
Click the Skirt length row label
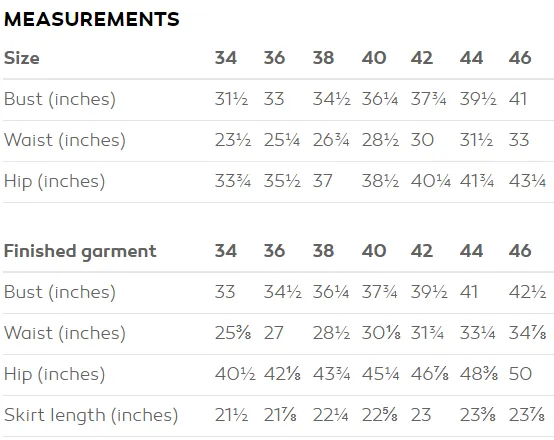pyautogui.click(x=91, y=415)
